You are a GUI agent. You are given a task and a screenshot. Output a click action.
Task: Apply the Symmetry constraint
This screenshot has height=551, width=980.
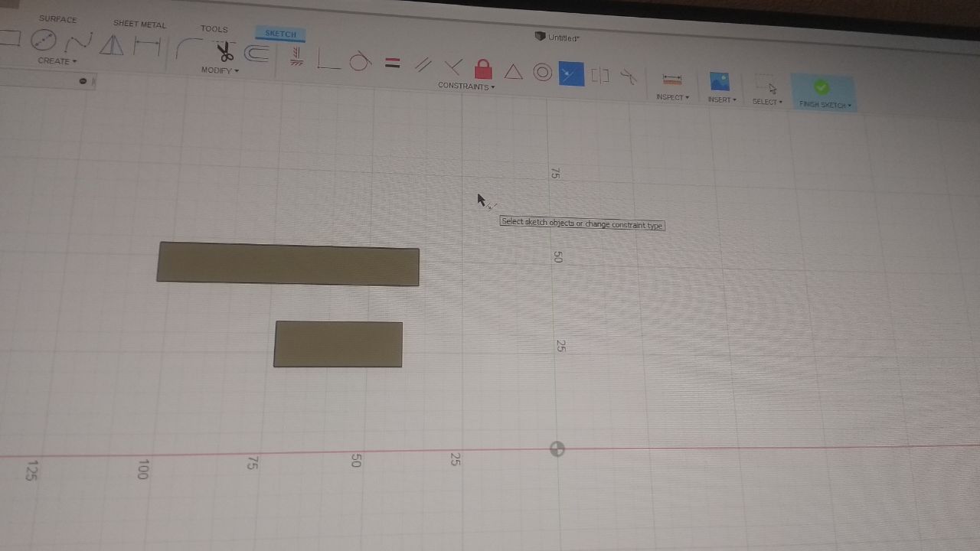[x=600, y=76]
